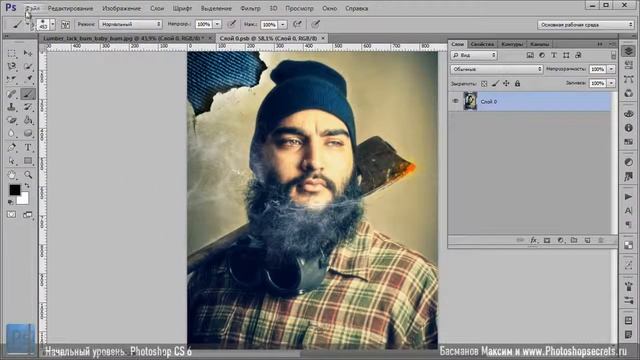The height and width of the screenshot is (360, 640).
Task: Select the Paint Bucket tool
Action: pyautogui.click(x=28, y=120)
